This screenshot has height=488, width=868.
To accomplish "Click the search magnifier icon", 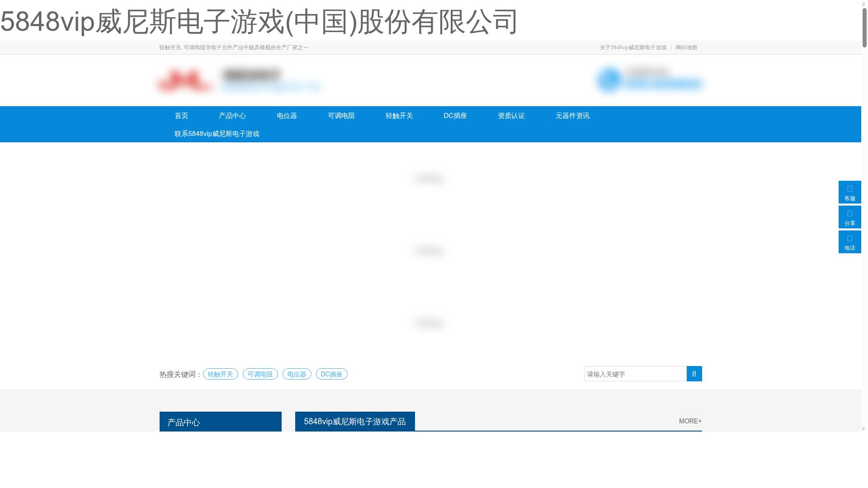I will coord(694,374).
